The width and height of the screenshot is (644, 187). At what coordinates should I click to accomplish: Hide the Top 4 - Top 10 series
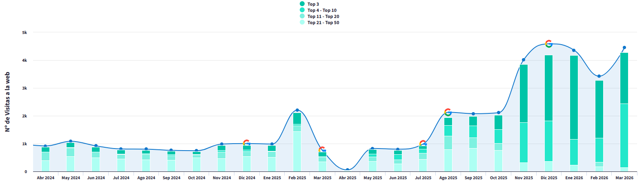click(x=322, y=10)
